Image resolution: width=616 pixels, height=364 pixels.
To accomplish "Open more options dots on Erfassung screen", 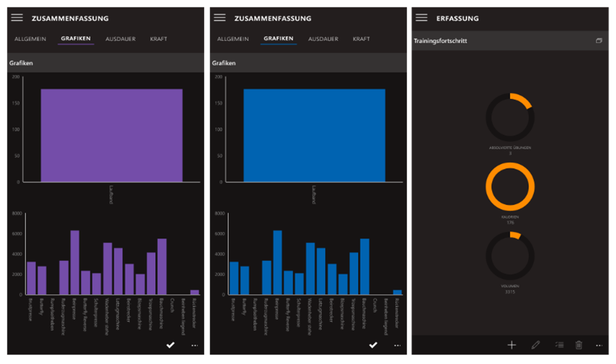I will click(599, 346).
